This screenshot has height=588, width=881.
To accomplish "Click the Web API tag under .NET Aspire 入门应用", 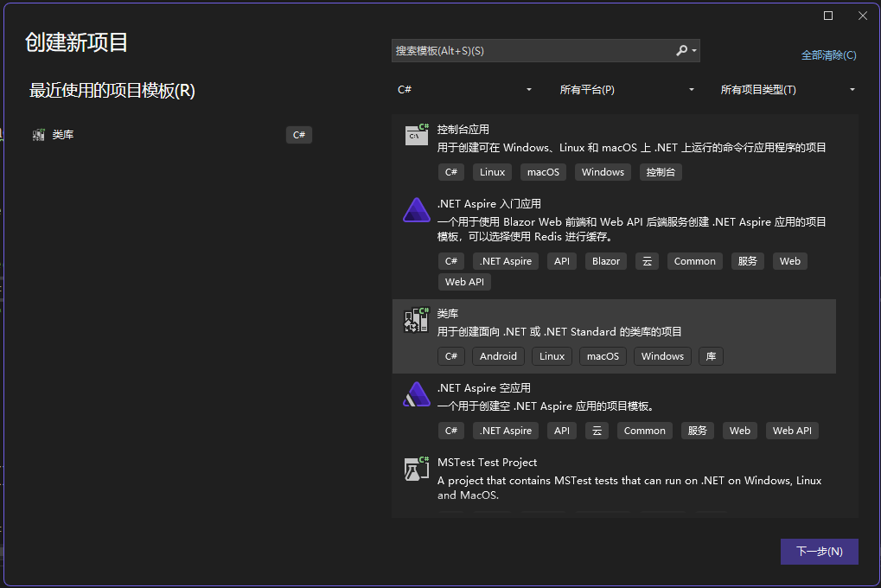I will 464,282.
